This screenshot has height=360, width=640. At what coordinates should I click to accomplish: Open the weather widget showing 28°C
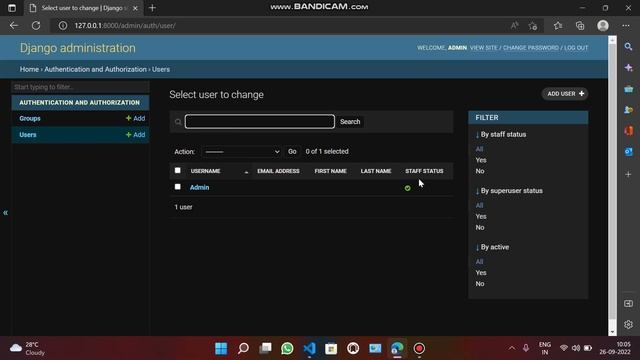tap(27, 349)
